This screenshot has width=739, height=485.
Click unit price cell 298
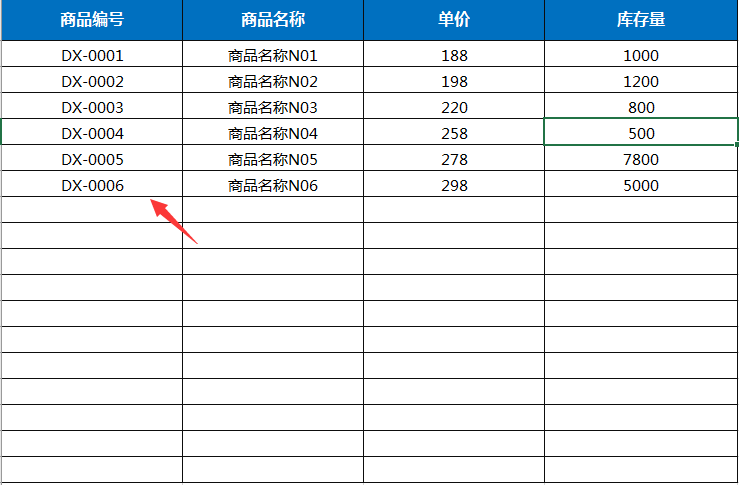454,183
